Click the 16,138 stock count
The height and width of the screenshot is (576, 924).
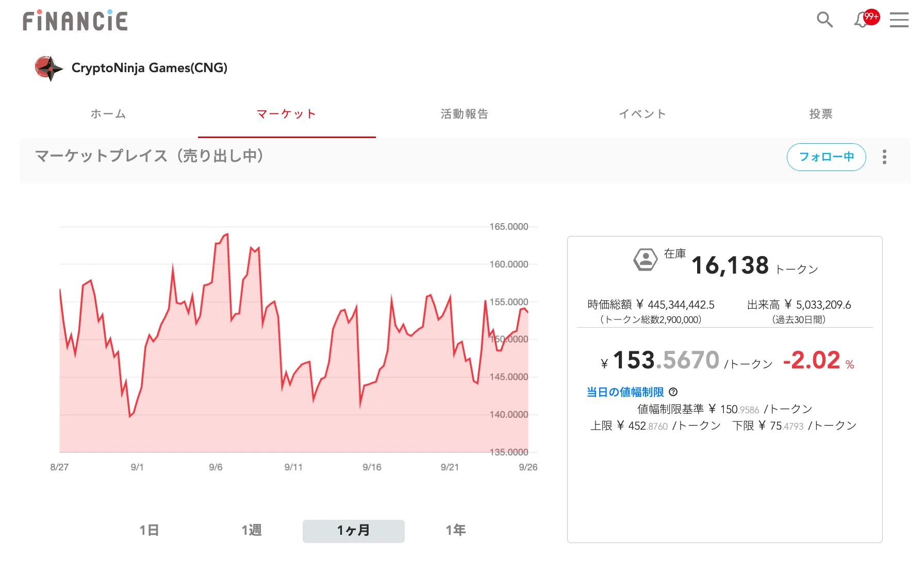pos(730,265)
